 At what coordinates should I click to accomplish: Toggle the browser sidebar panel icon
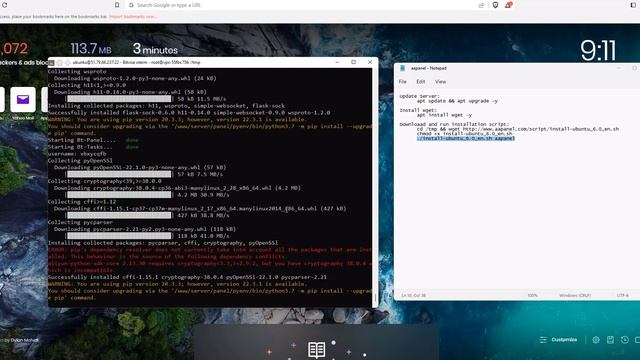pyautogui.click(x=633, y=5)
